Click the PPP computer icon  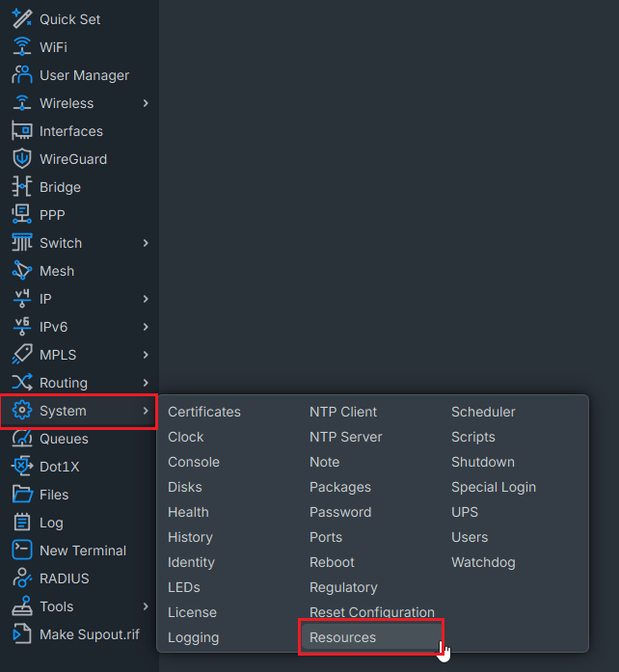click(x=22, y=215)
